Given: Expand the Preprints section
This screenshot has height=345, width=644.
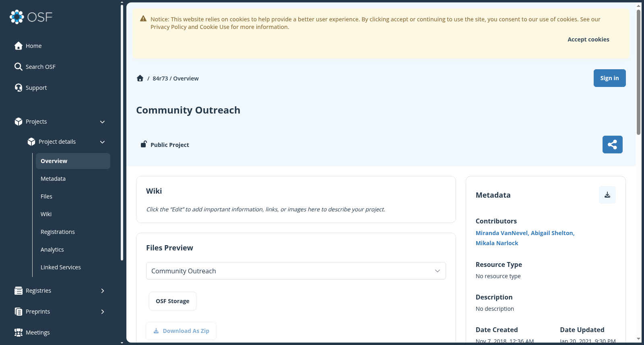Looking at the screenshot, I should point(102,312).
